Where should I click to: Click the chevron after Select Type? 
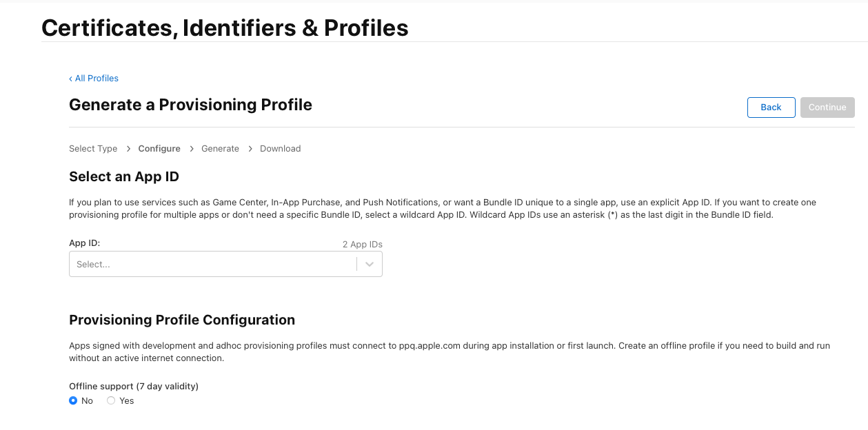click(x=128, y=149)
